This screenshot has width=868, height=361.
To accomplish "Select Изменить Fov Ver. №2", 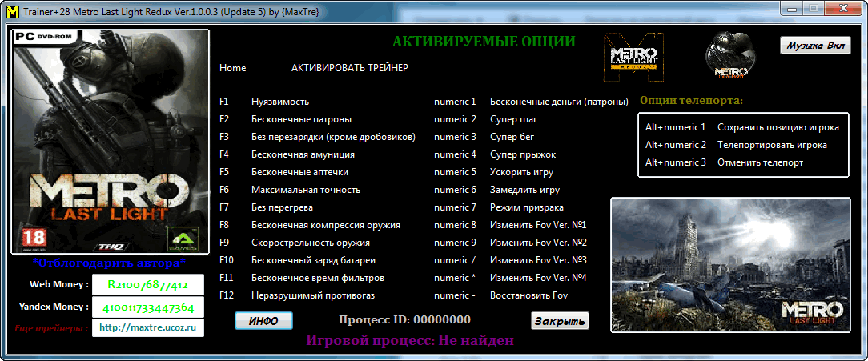I will [538, 243].
